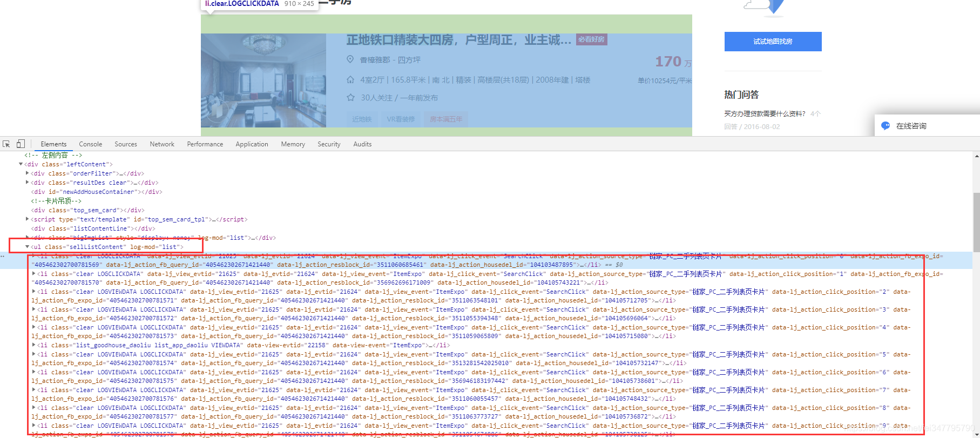Click the scrollbar up arrow in DevTools
This screenshot has width=980, height=438.
click(976, 156)
